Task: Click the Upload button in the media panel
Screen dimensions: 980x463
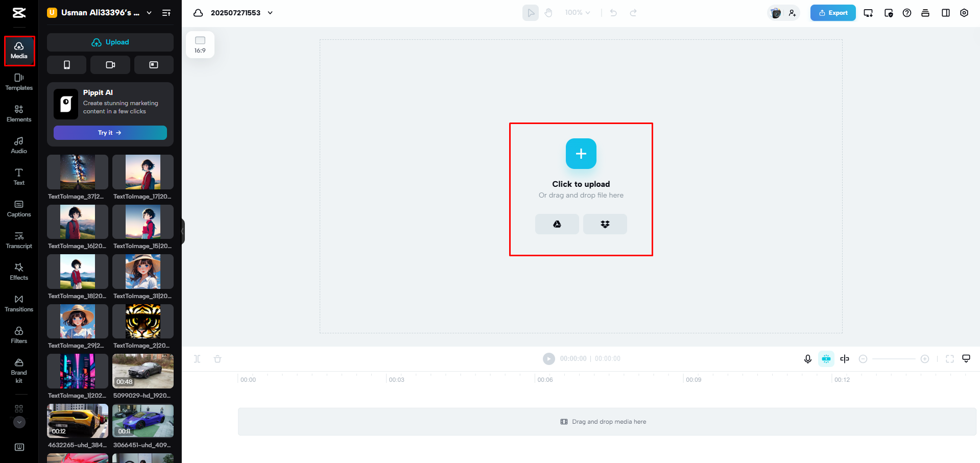Action: [110, 42]
